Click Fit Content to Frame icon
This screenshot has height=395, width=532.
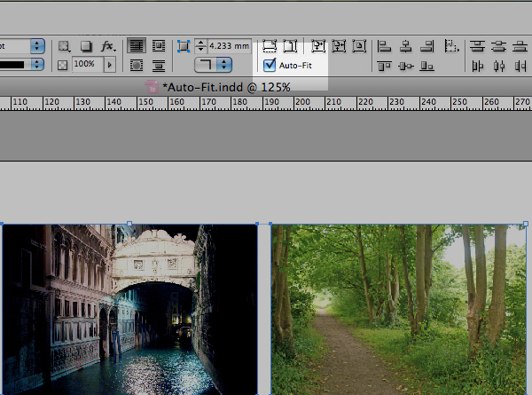[318, 46]
